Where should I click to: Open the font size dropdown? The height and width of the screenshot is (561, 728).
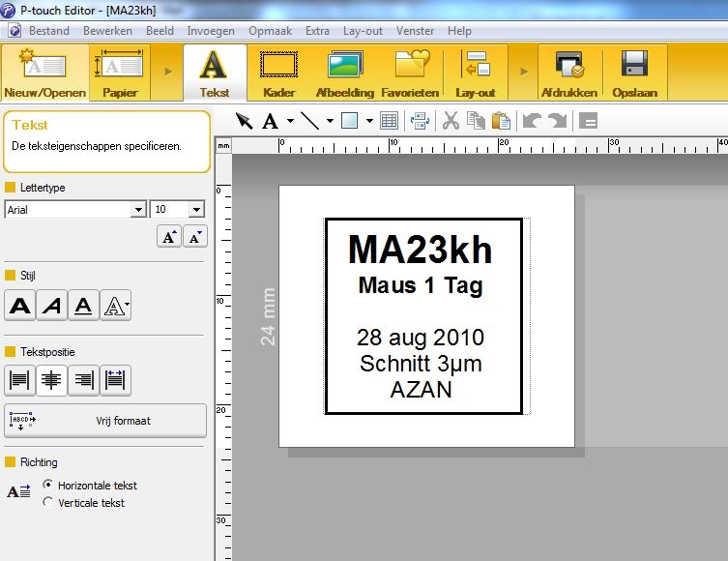pos(196,209)
